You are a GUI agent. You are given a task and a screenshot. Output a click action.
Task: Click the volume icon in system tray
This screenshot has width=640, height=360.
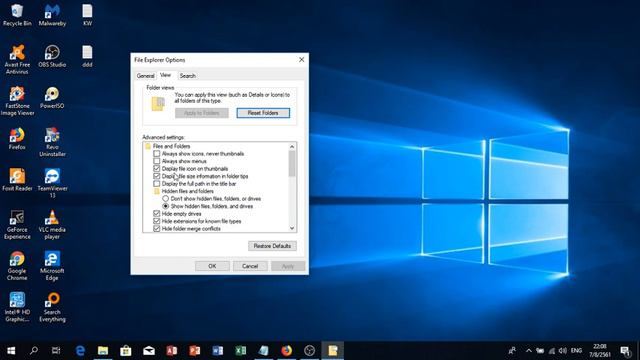(563, 351)
